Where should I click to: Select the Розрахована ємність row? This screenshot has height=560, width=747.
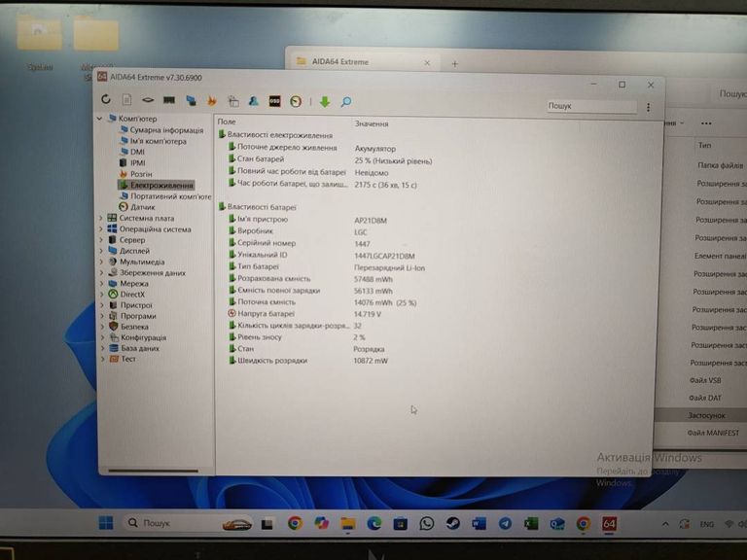(x=310, y=279)
